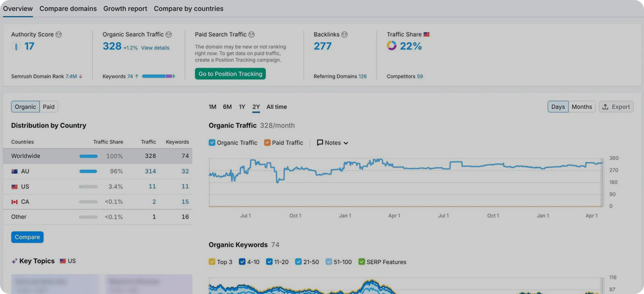Click the Organic Search Traffic info icon
The width and height of the screenshot is (644, 294).
pyautogui.click(x=168, y=34)
